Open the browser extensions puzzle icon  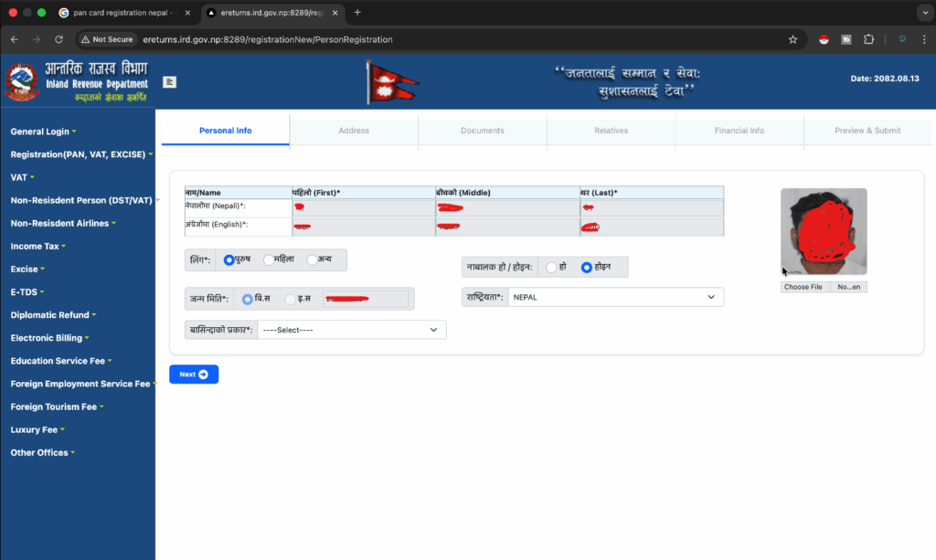point(868,39)
